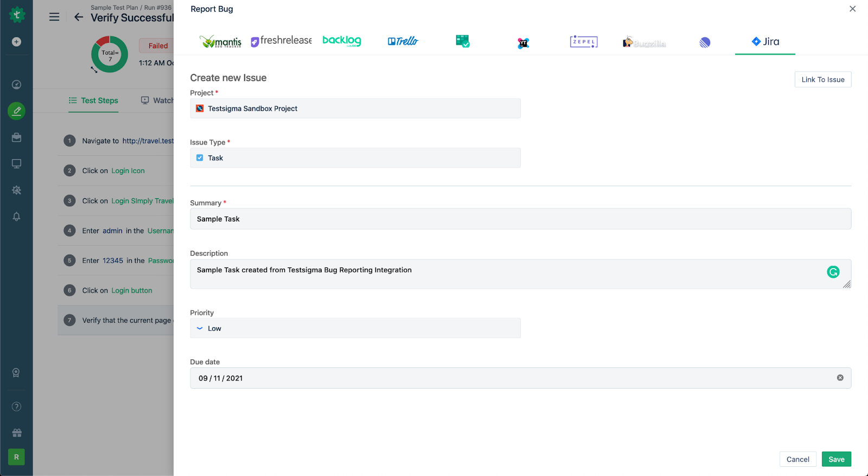The image size is (868, 476).
Task: Select the Jira integration tab
Action: pos(765,42)
